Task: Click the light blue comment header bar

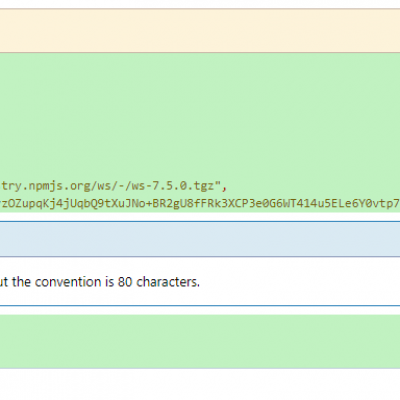Action: (x=200, y=239)
